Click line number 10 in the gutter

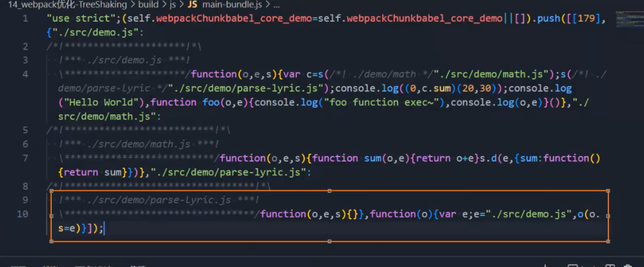[x=23, y=214]
